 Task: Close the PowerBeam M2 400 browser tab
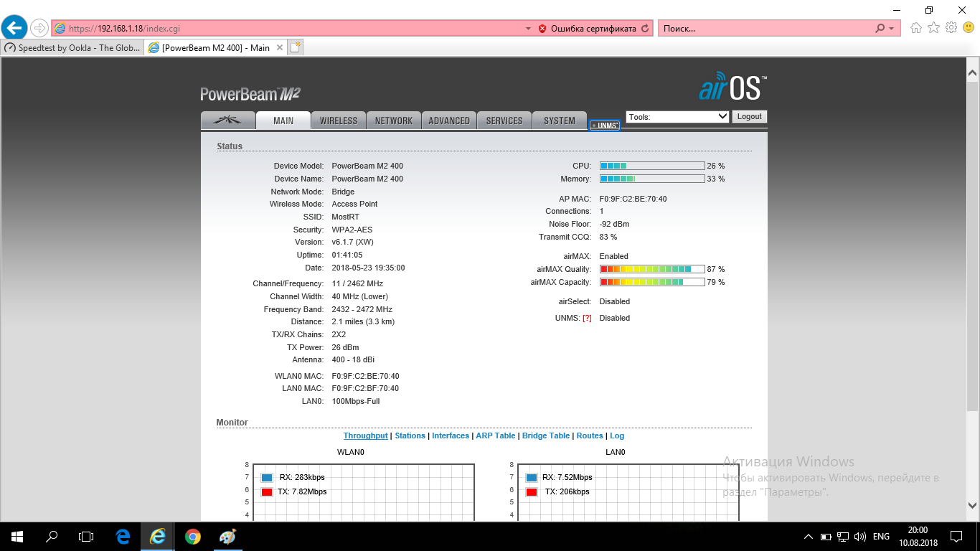pos(280,48)
